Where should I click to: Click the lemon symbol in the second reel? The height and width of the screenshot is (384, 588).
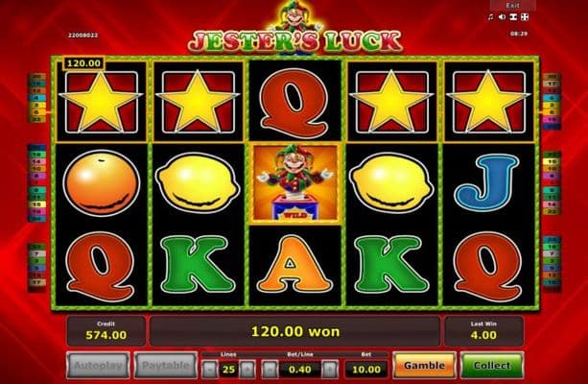click(x=198, y=182)
